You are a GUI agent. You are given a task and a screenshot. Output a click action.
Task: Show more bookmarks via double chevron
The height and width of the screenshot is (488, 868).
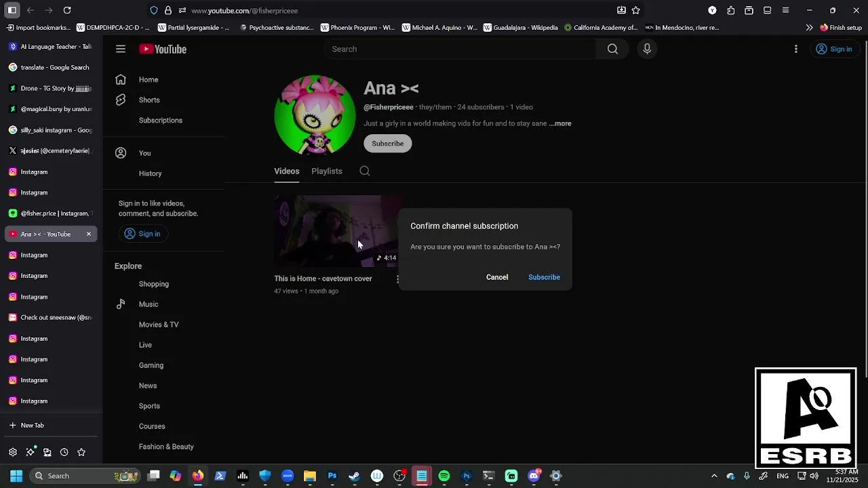[809, 28]
